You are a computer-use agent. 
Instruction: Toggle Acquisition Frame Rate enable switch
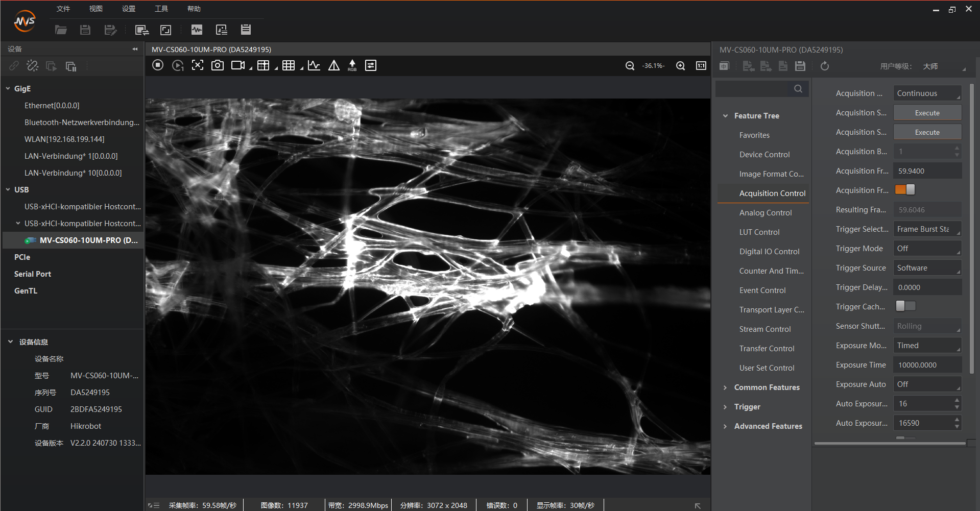click(x=905, y=190)
